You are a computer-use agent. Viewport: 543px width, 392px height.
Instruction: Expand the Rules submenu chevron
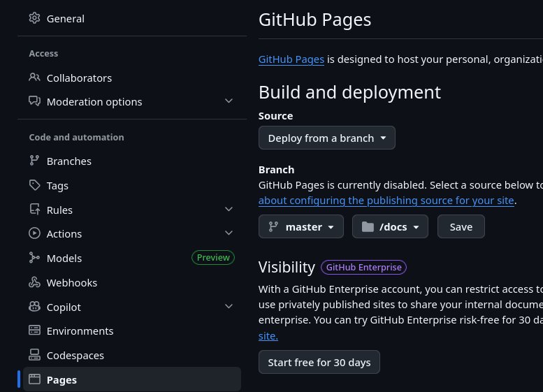tap(229, 210)
